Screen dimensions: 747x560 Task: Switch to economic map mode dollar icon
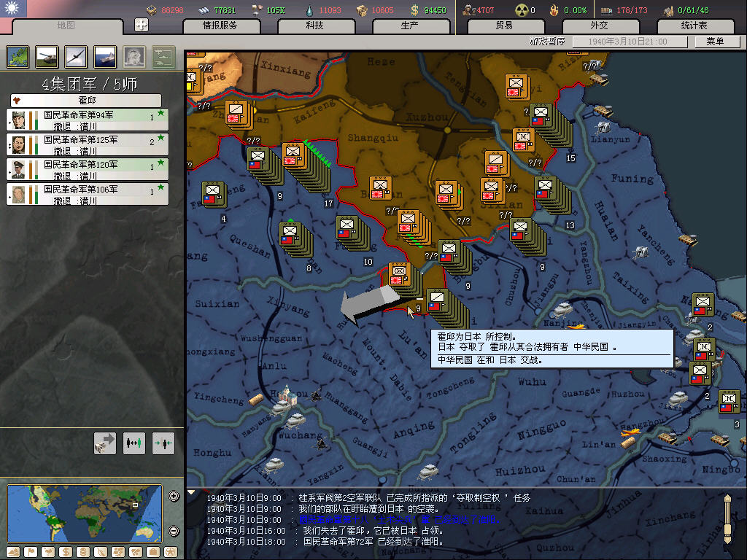click(x=66, y=553)
